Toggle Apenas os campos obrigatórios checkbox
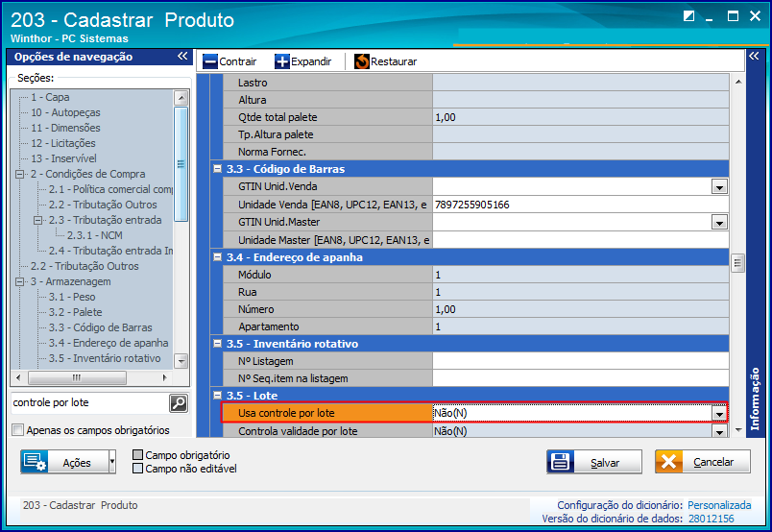This screenshot has height=532, width=772. [17, 430]
